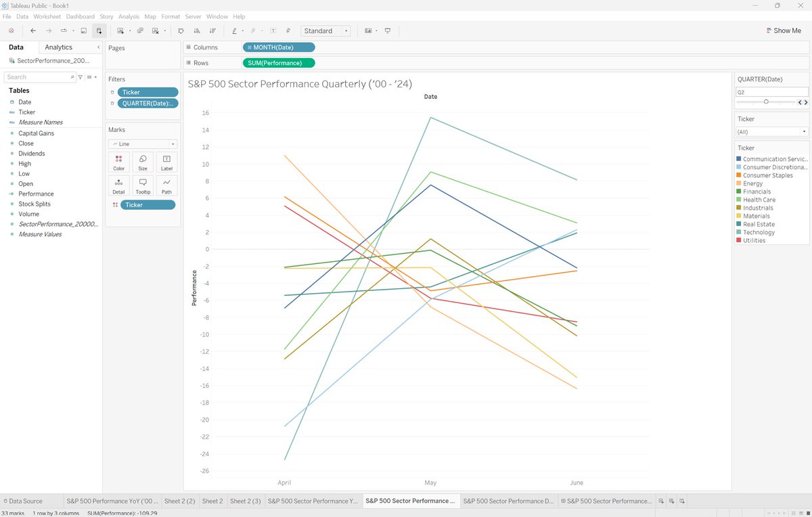Select the Performance field in Tables
The image size is (812, 517).
pyautogui.click(x=36, y=194)
